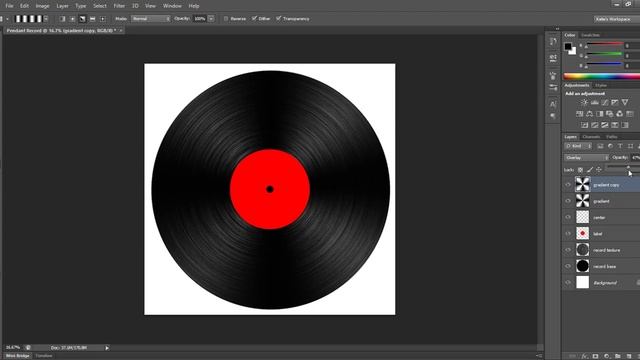Click the gradient preview swatch
The image size is (640, 360).
click(x=29, y=19)
